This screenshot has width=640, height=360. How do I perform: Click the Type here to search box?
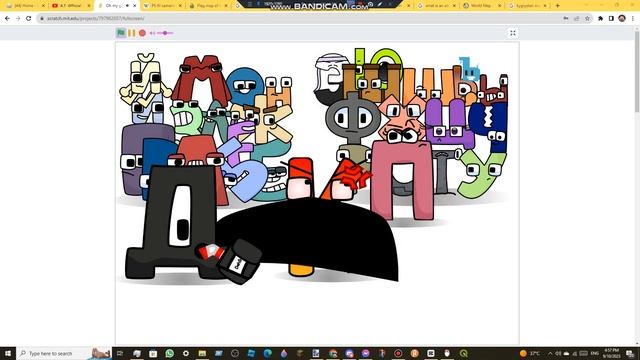pyautogui.click(x=64, y=353)
